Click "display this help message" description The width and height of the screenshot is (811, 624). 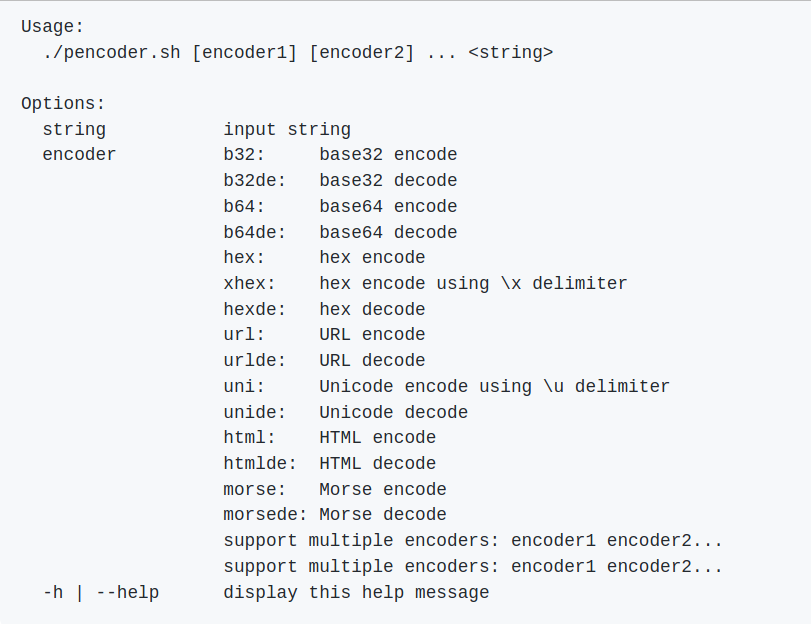[x=356, y=592]
